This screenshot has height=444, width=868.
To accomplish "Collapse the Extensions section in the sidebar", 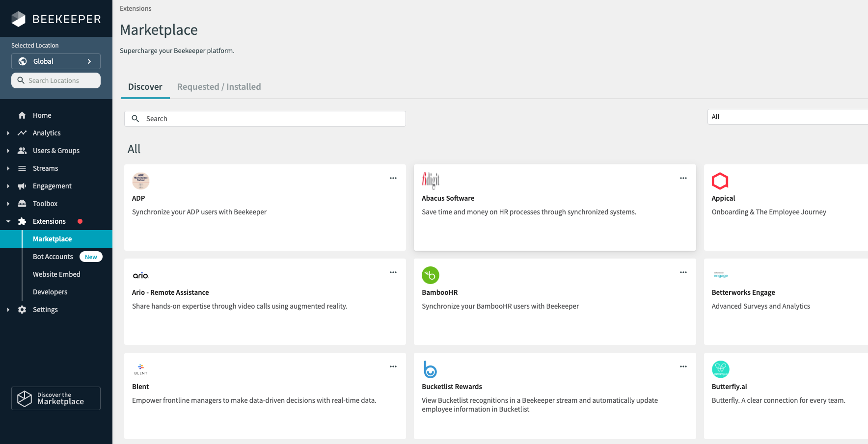I will pyautogui.click(x=8, y=221).
